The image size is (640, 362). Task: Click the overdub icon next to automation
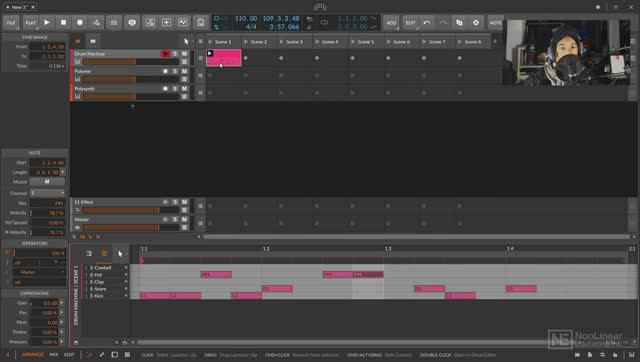pyautogui.click(x=114, y=22)
